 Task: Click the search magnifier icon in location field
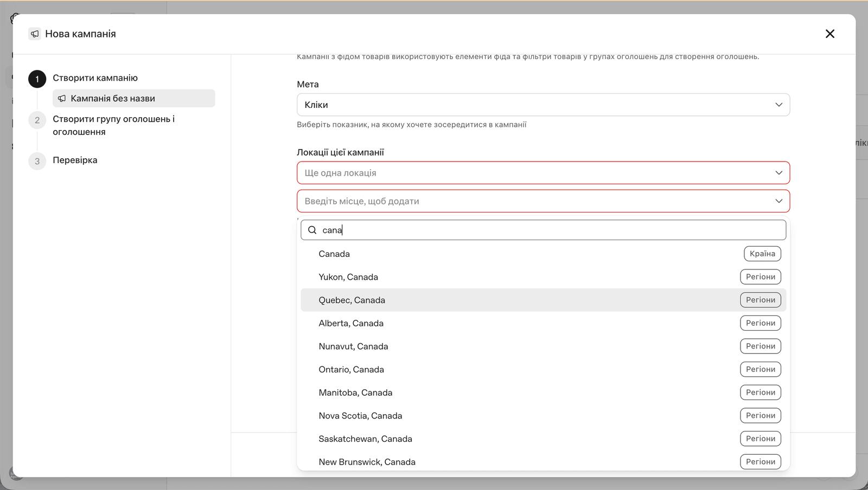tap(312, 230)
